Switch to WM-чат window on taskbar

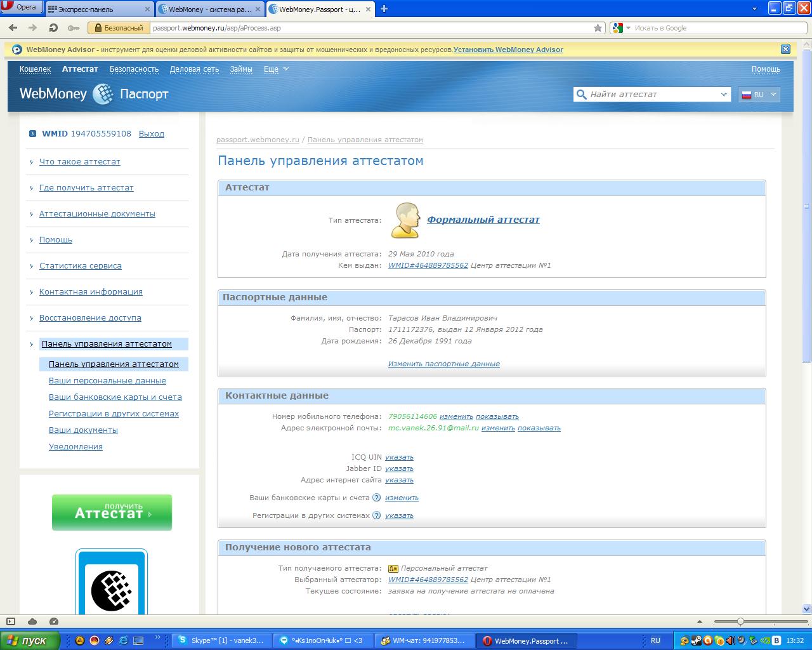424,641
